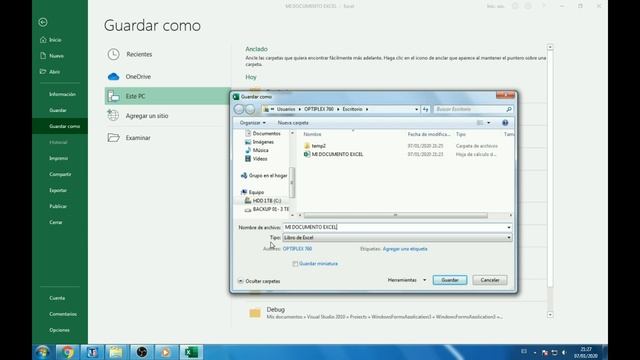Click the Cancelar button
The image size is (640, 360).
[x=490, y=280]
